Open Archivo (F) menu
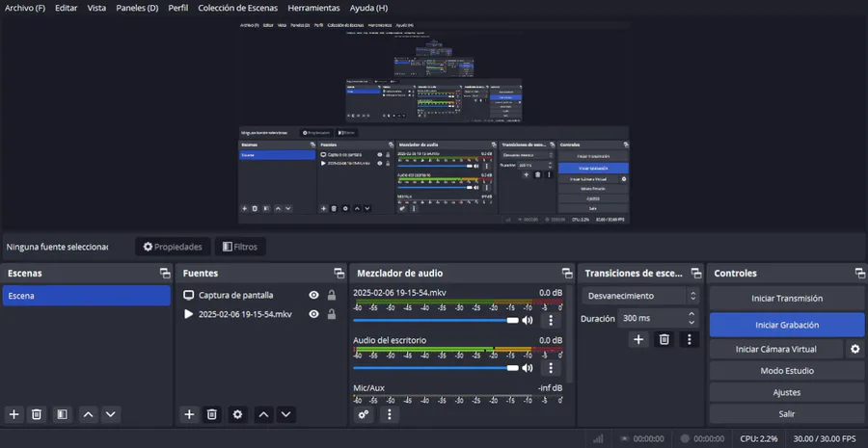The height and width of the screenshot is (448, 868). tap(25, 9)
